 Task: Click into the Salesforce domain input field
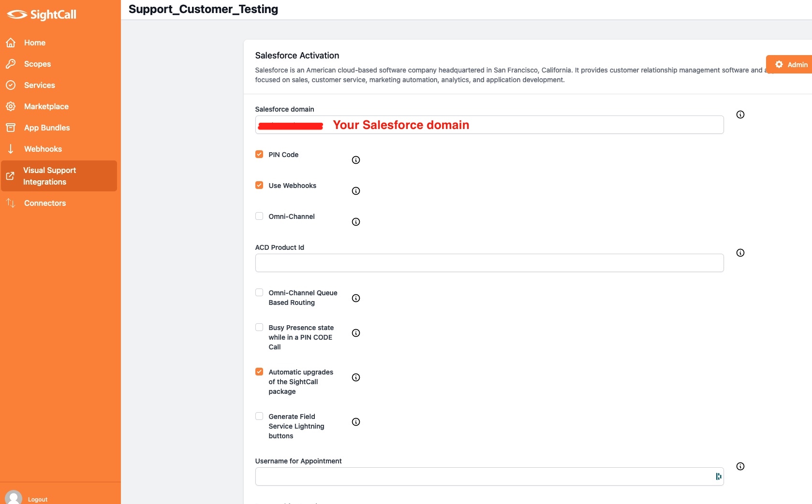click(x=489, y=125)
